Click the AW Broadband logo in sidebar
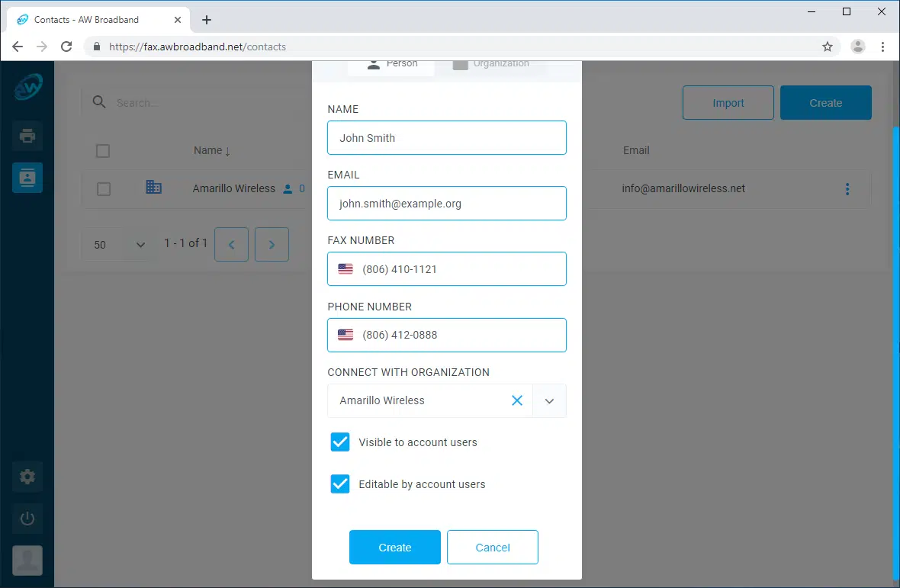The width and height of the screenshot is (900, 588). (x=27, y=87)
